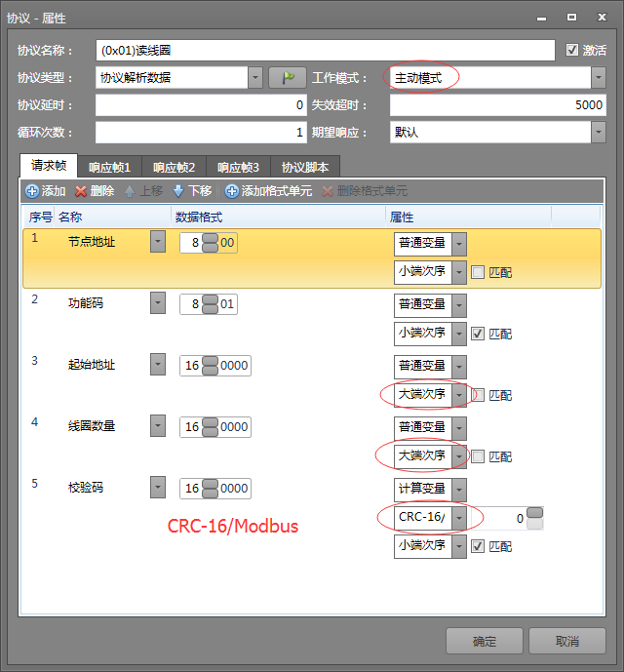Click the 01 value field of 功能码

pyautogui.click(x=227, y=304)
